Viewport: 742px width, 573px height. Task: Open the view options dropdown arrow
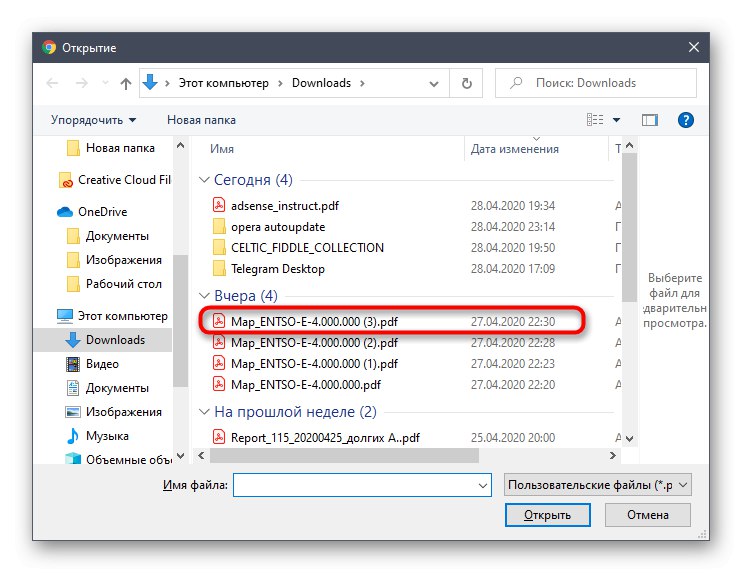click(x=616, y=120)
